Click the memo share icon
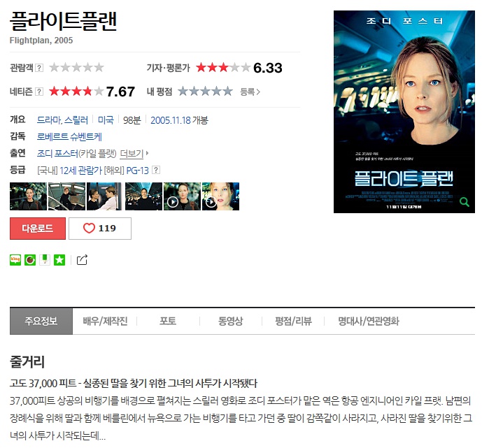 [45, 260]
